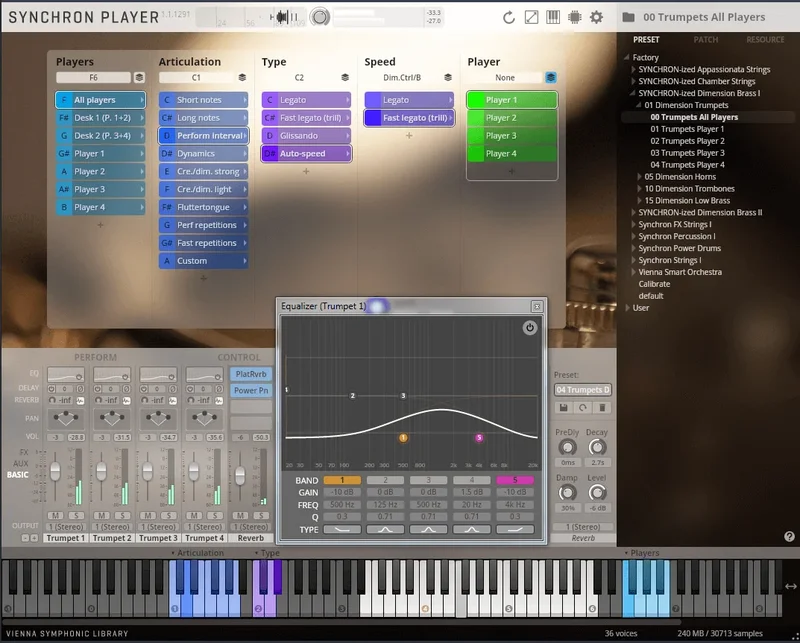Click the reverb preset reload icon
The width and height of the screenshot is (800, 643).
[x=583, y=407]
